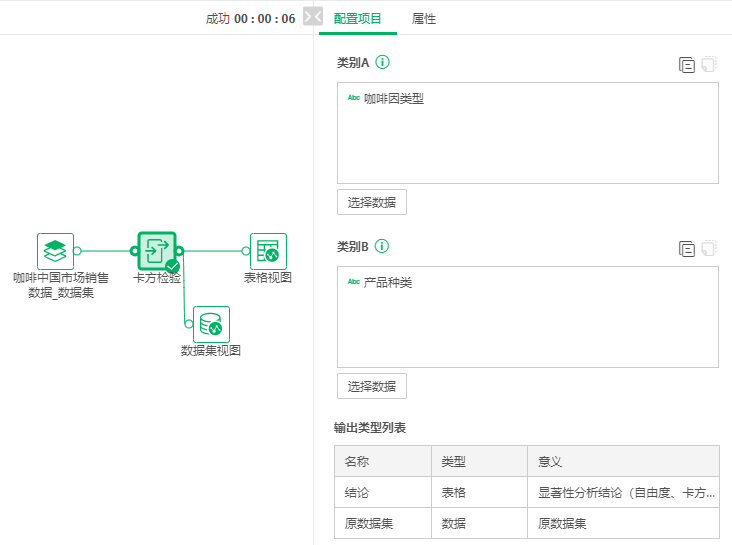Select the 咖啡因类型 field in 类别A
This screenshot has width=732, height=545.
pos(393,99)
